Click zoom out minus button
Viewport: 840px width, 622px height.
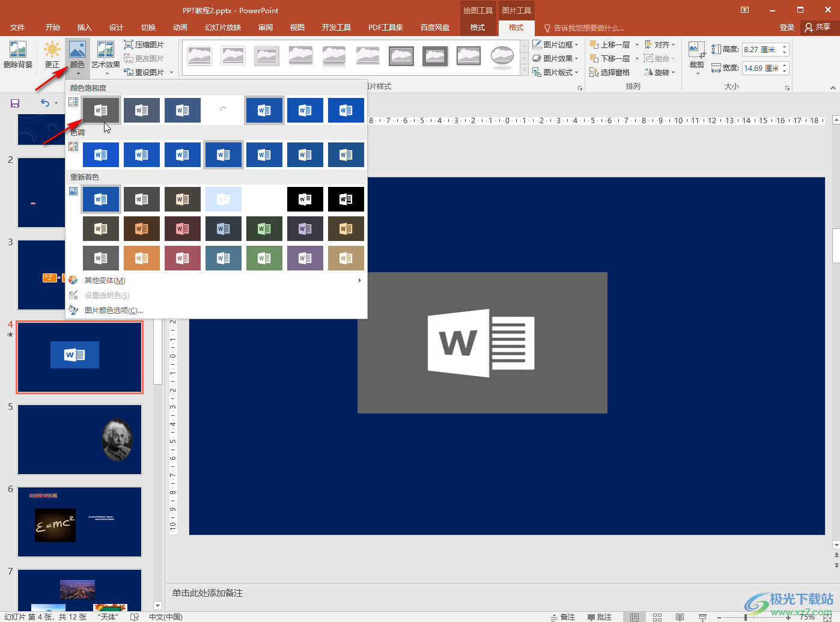719,617
